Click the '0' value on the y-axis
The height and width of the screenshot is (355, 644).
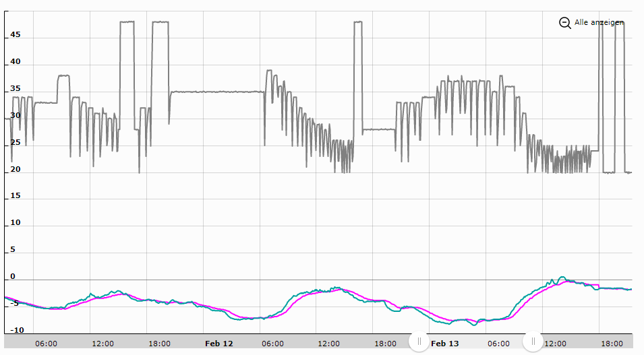point(12,276)
